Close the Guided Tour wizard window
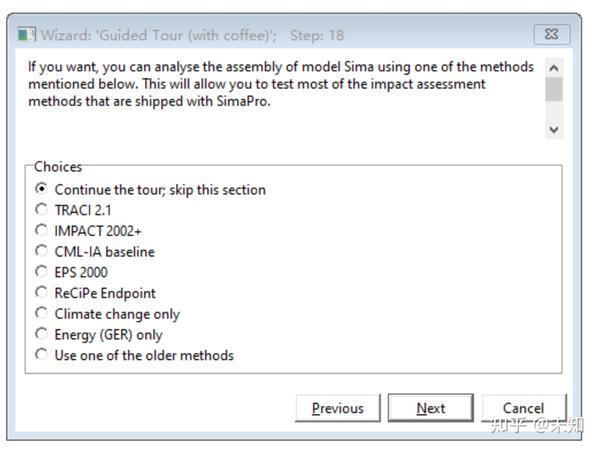Image resolution: width=600 pixels, height=450 pixels. point(551,35)
